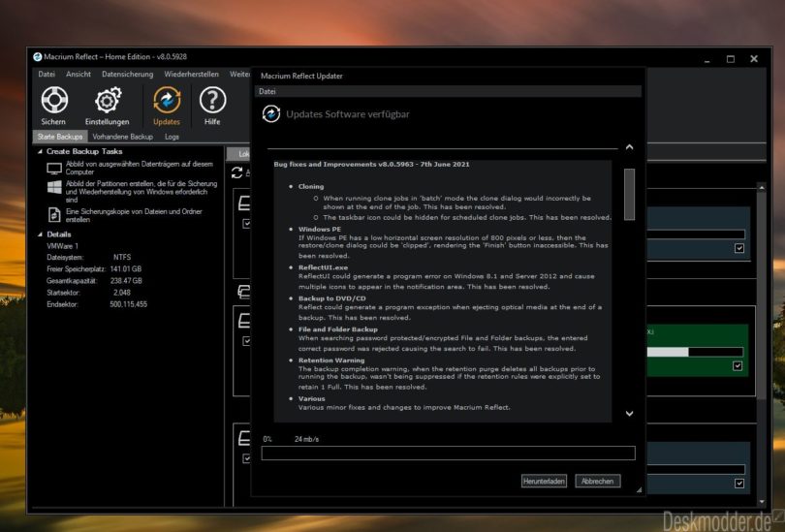Click the refresh arrows icon in main panel

236,172
